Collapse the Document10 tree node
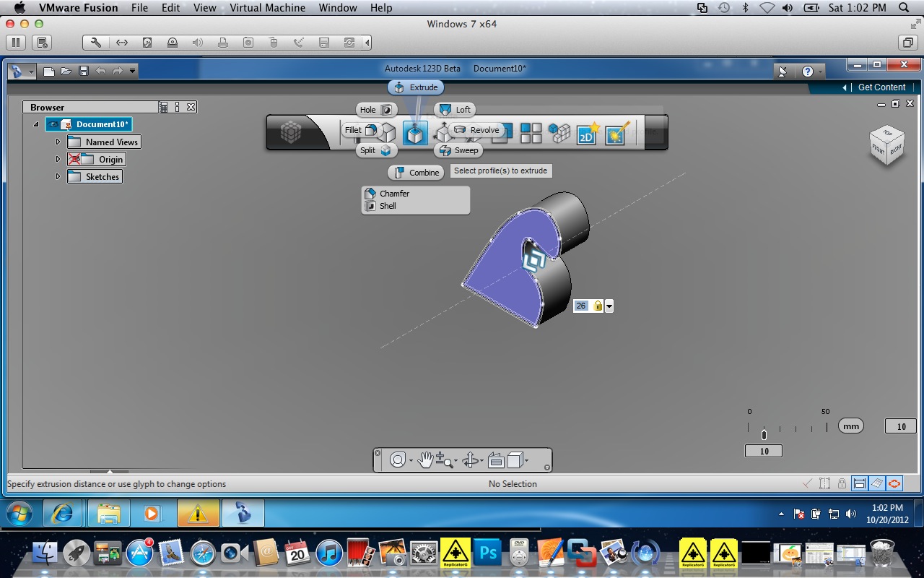The height and width of the screenshot is (578, 924). tap(36, 124)
